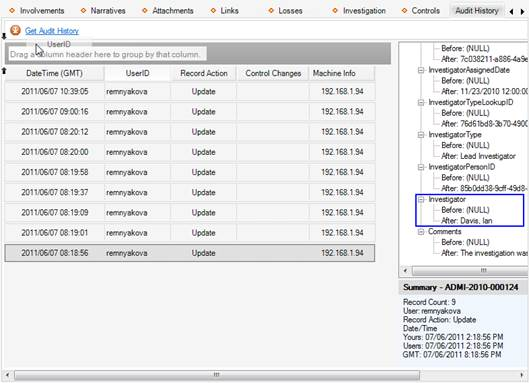Select the InvestigatorAssignedDate tree label
529x383 pixels.
click(469, 70)
